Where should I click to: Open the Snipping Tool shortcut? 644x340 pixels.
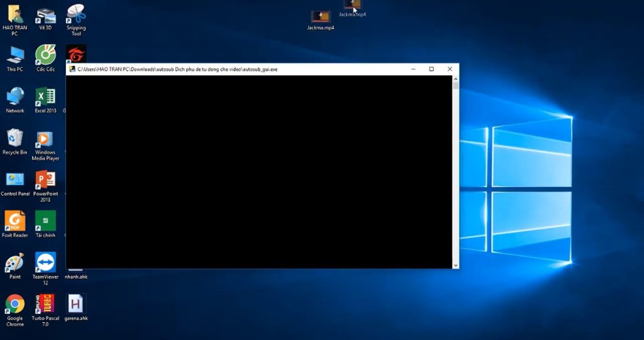pyautogui.click(x=76, y=14)
